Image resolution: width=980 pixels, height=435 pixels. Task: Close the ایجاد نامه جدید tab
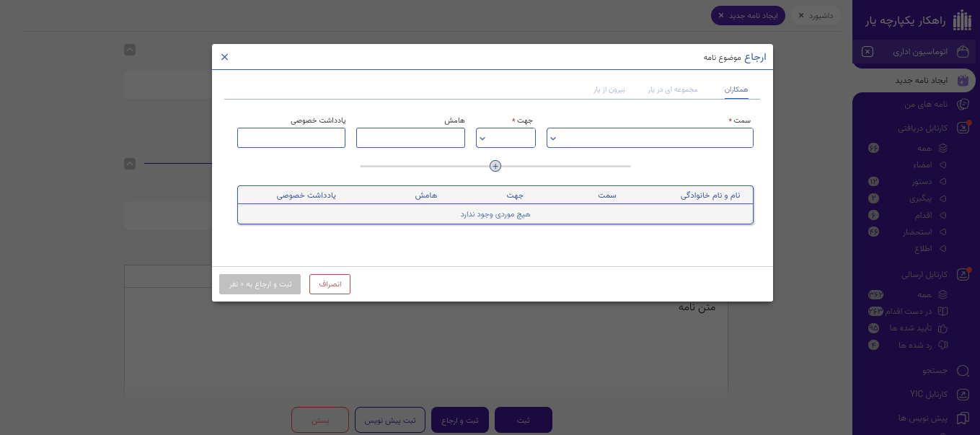(721, 15)
